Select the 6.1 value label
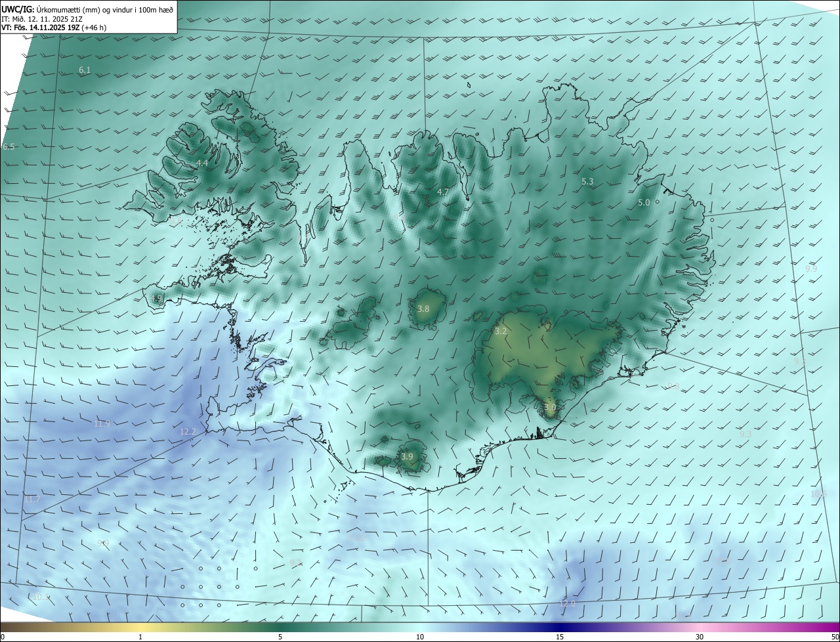 [85, 70]
